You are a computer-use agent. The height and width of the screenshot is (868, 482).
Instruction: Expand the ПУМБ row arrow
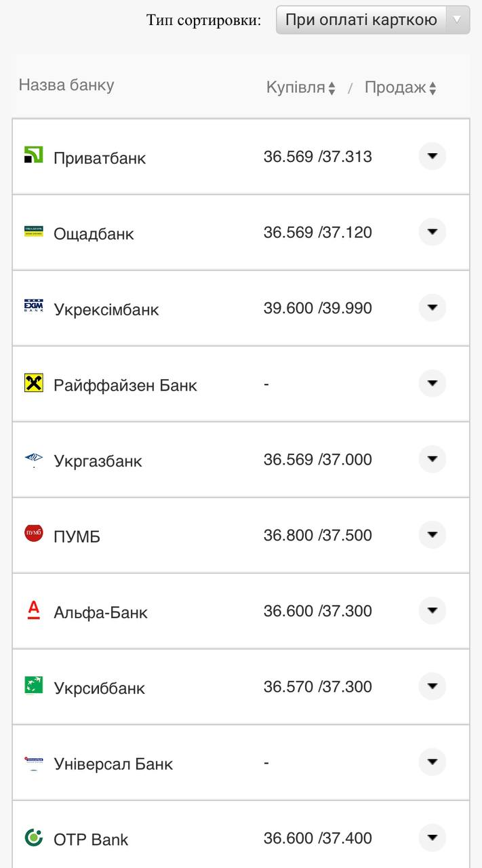[x=432, y=535]
